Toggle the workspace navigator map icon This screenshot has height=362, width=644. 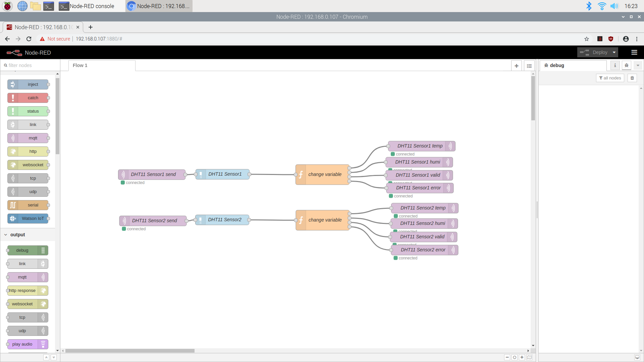[529, 357]
